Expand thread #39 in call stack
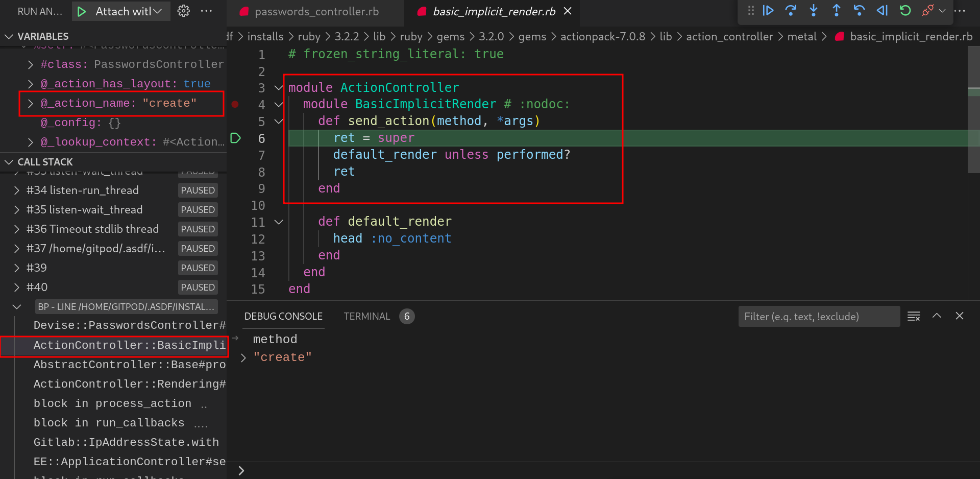Screen dimensions: 980x479 (16, 268)
